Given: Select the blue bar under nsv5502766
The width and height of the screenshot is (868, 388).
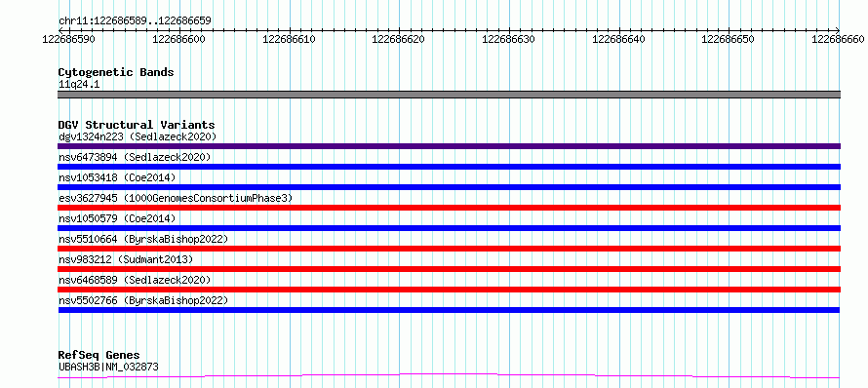Looking at the screenshot, I should 449,310.
